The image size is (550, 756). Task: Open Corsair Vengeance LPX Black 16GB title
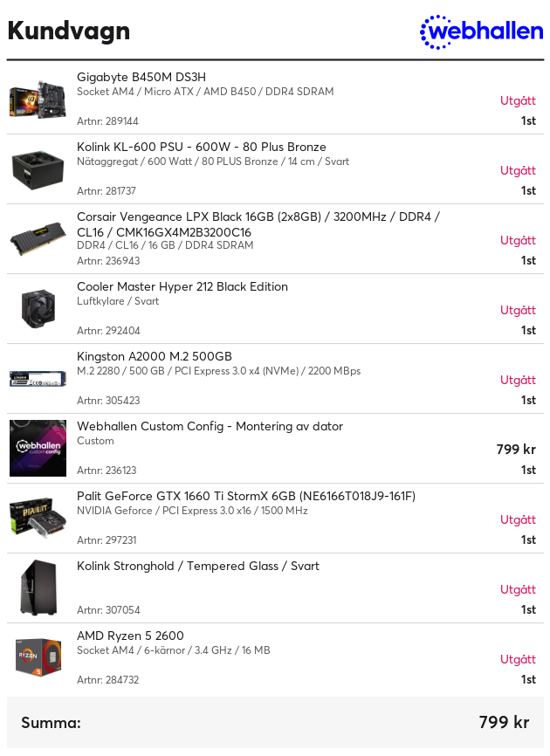coord(258,224)
